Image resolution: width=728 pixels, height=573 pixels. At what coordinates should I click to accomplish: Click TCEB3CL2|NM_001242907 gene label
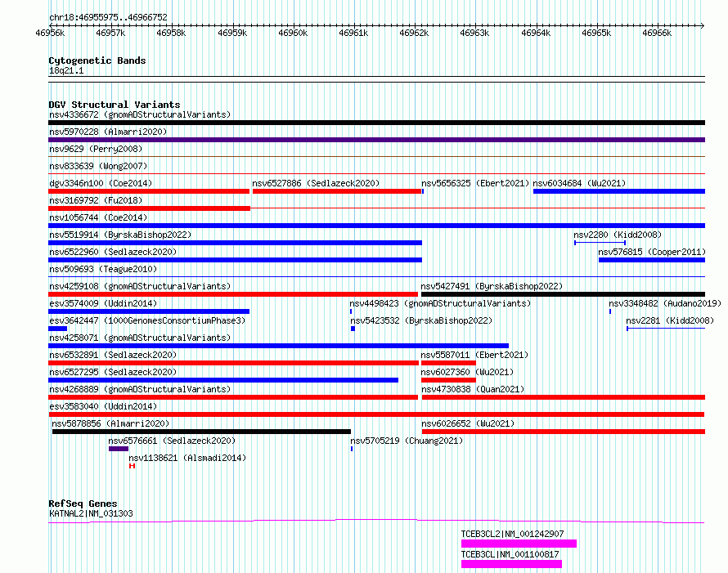coord(513,534)
